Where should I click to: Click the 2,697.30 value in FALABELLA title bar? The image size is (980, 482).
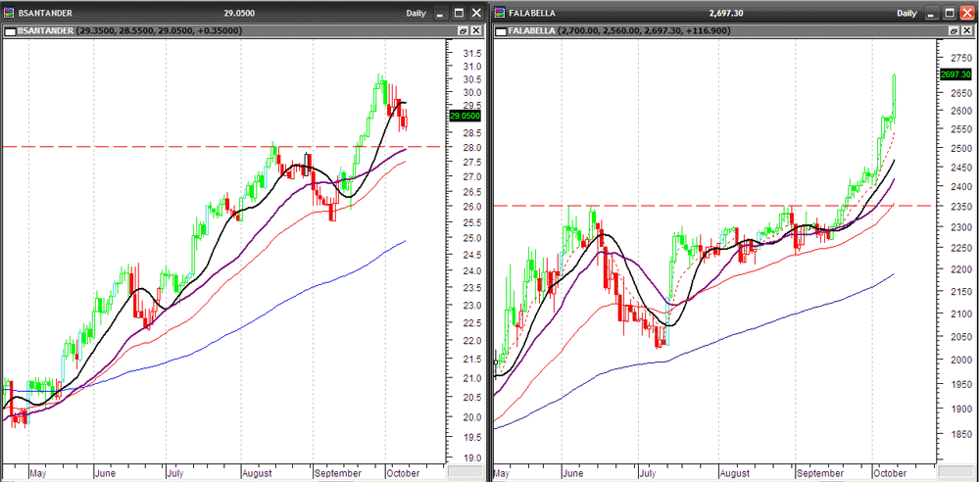tap(725, 13)
